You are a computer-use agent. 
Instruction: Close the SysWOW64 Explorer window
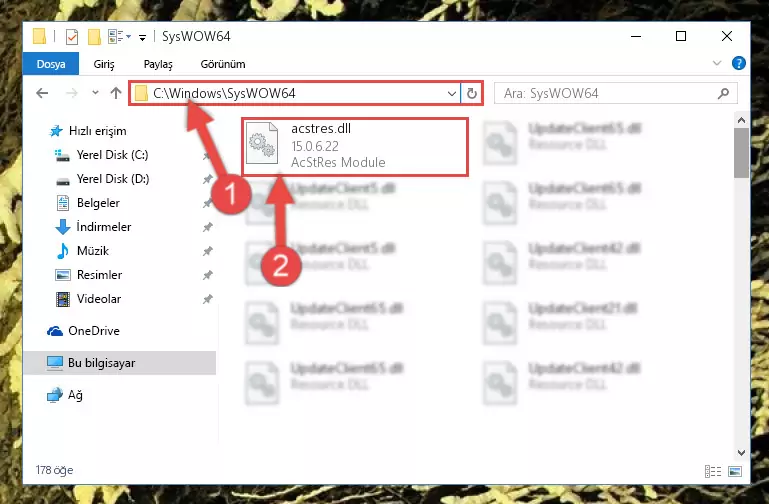click(727, 36)
